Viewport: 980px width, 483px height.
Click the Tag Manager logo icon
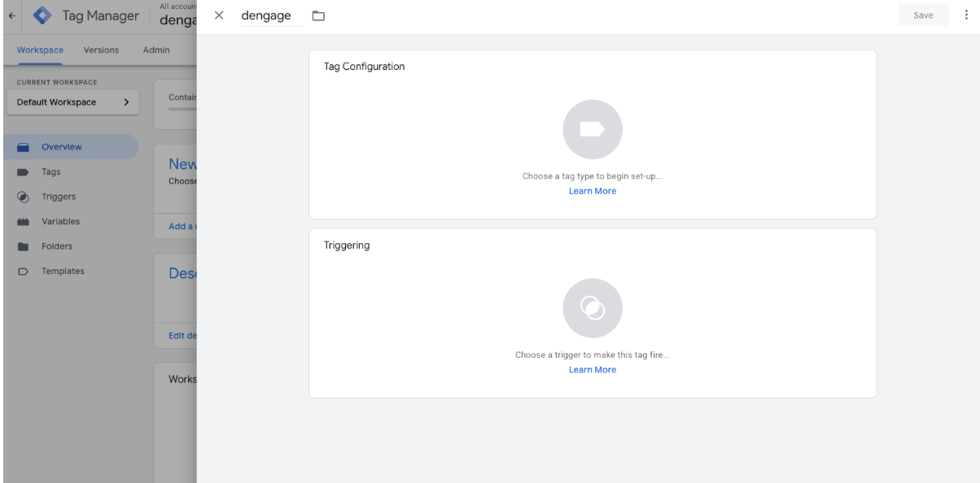pos(43,15)
